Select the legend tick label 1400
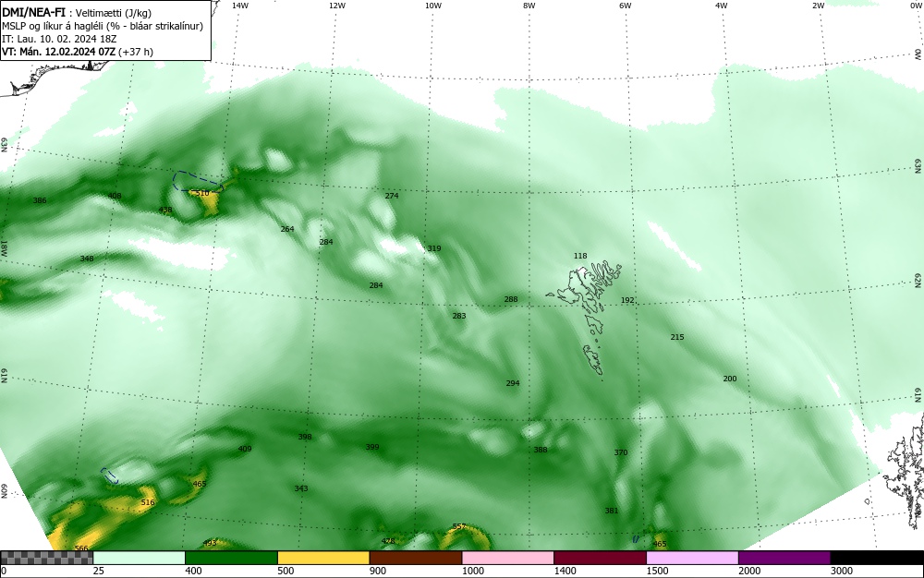This screenshot has width=924, height=578. coord(565,571)
